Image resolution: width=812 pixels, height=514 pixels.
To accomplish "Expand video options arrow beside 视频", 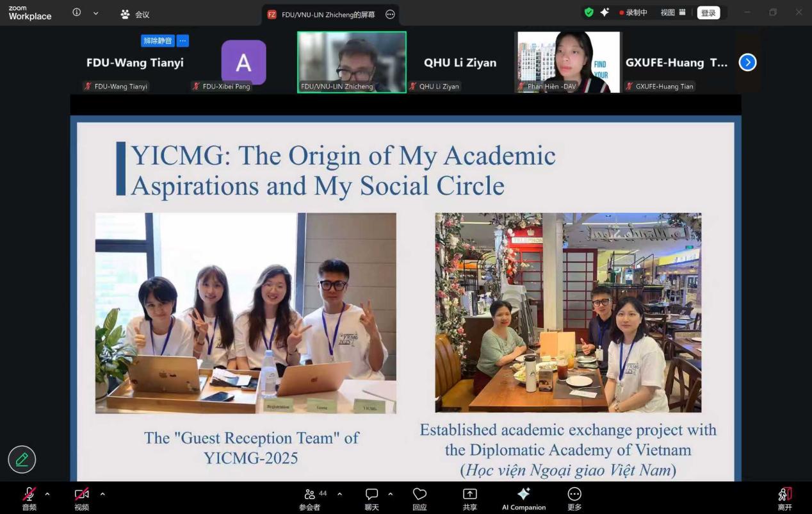I will coord(102,493).
